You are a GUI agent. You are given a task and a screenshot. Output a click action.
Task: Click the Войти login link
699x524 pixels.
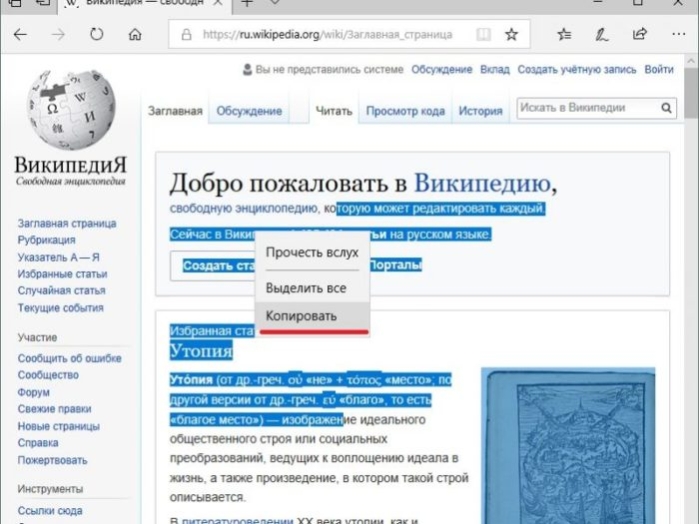(x=659, y=70)
